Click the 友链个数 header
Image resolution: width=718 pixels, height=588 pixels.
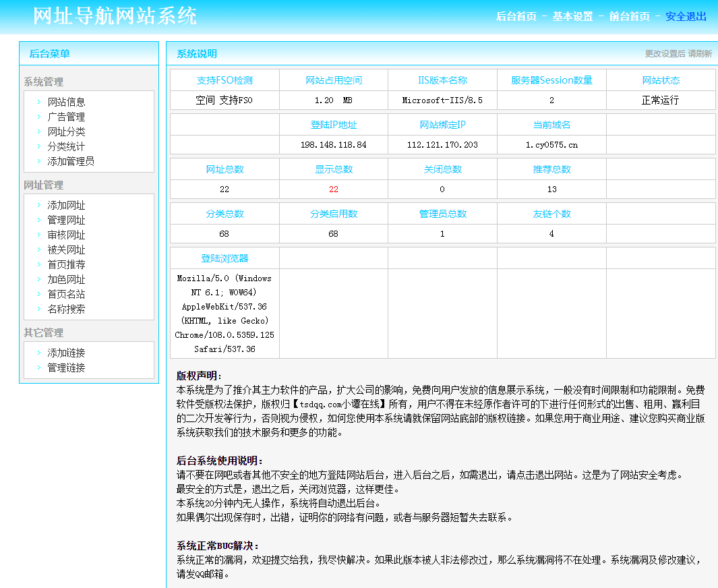point(551,213)
